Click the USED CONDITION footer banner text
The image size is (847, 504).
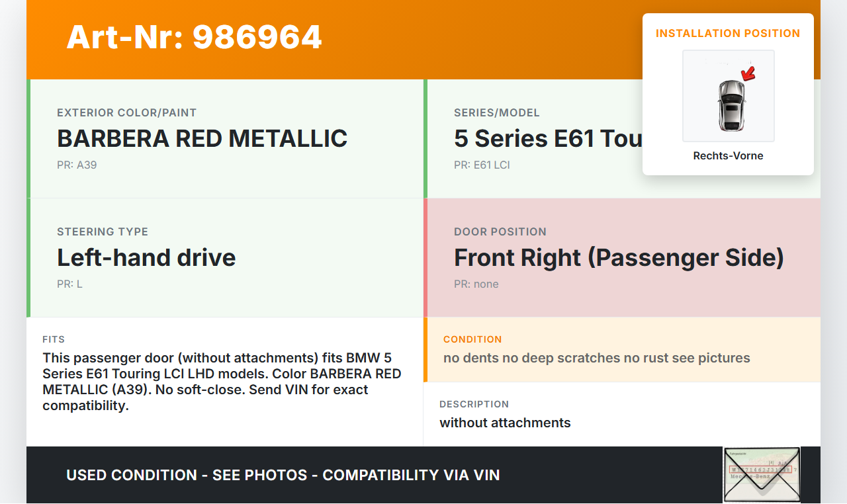[283, 475]
